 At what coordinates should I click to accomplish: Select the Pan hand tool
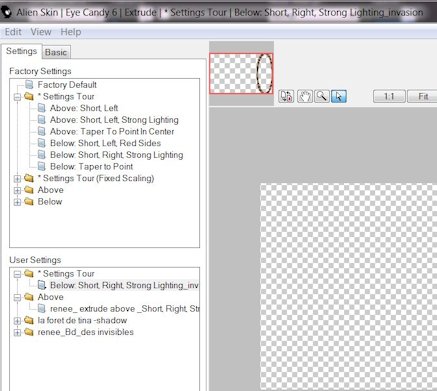pos(305,96)
